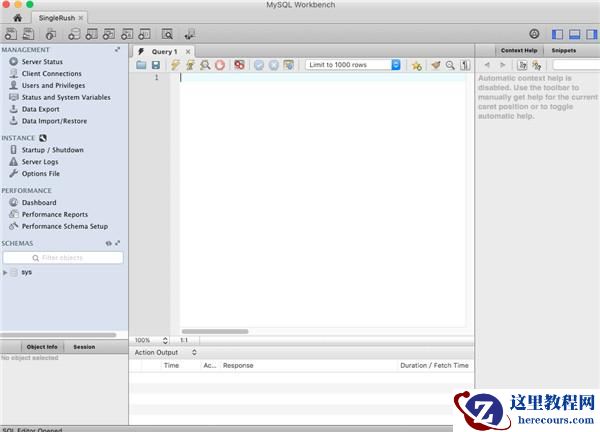Go back in context help
600x432 pixels.
coord(487,65)
